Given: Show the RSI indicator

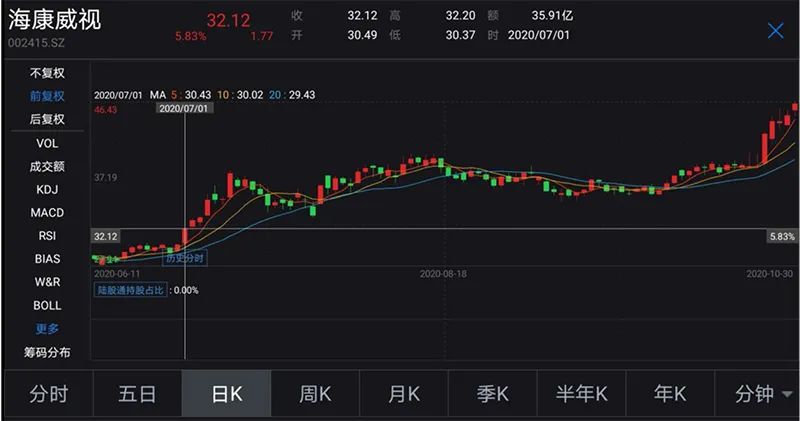Looking at the screenshot, I should click(x=47, y=236).
